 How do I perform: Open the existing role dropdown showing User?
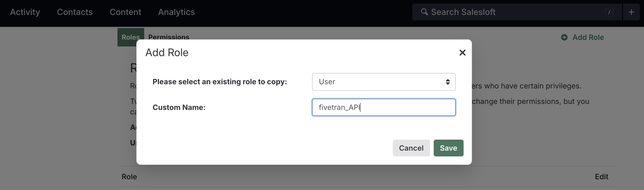pyautogui.click(x=384, y=82)
